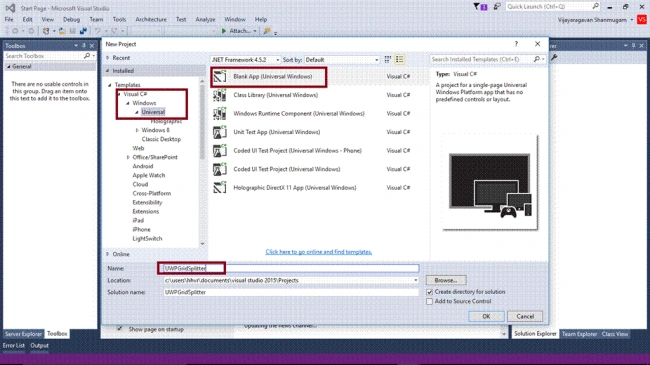Screen dimensions: 650x365
Task: Click the project Name input field
Action: click(x=291, y=268)
